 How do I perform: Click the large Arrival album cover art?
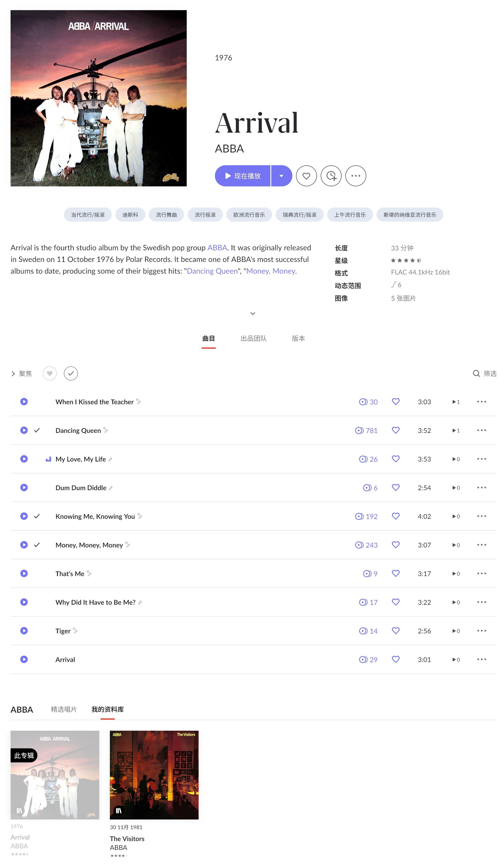click(x=99, y=98)
